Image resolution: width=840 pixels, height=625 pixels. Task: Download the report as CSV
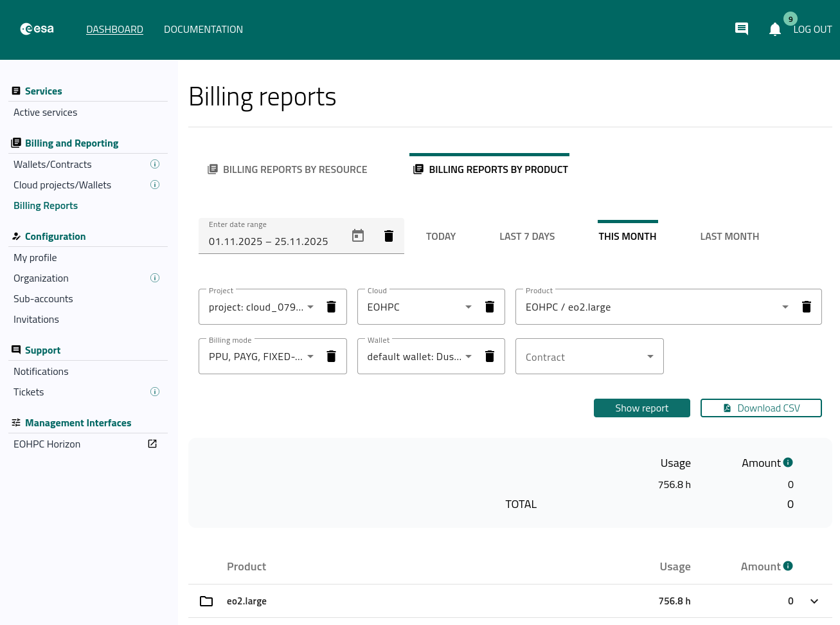click(x=761, y=408)
